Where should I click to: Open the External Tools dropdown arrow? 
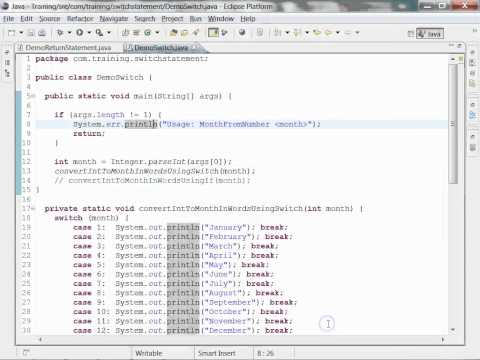click(x=109, y=33)
